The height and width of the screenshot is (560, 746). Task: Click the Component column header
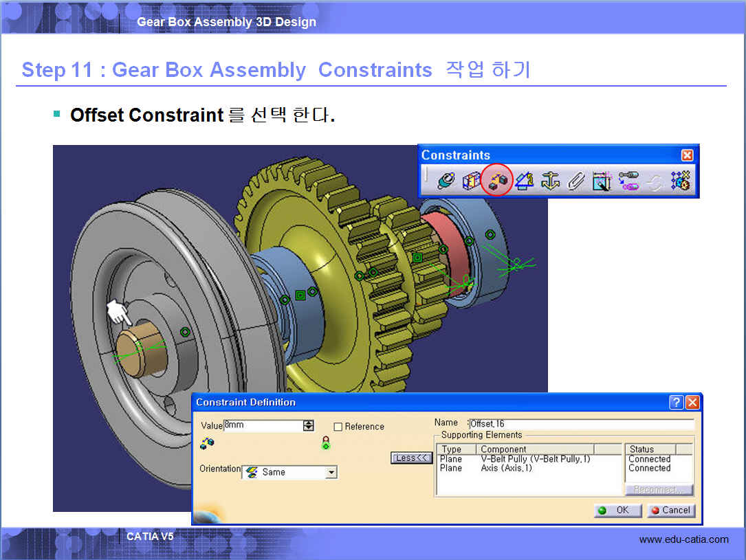(534, 449)
